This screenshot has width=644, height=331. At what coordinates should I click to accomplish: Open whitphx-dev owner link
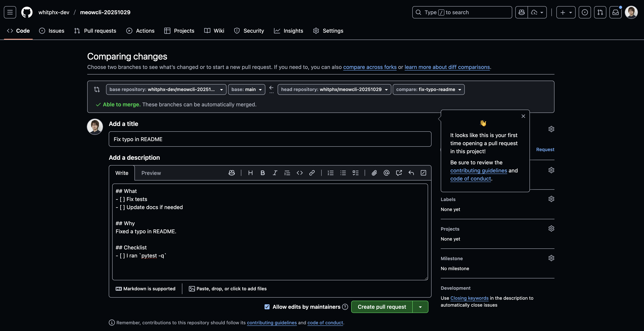point(54,12)
